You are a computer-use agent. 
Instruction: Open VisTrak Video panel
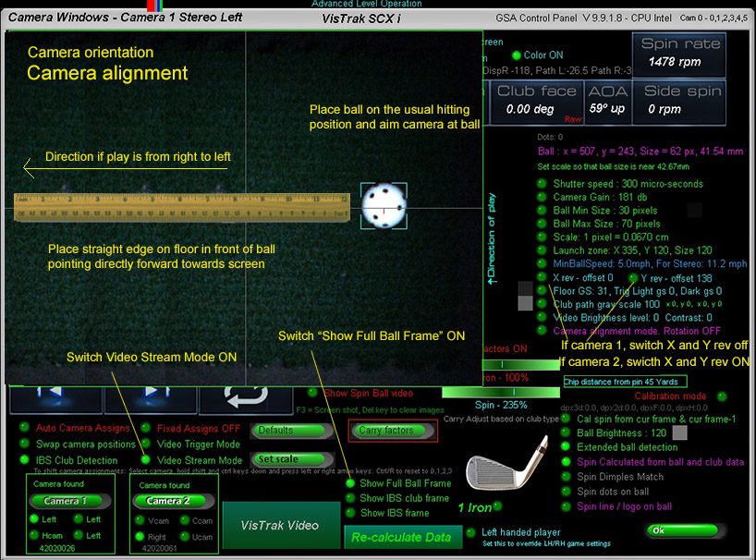coord(281,525)
